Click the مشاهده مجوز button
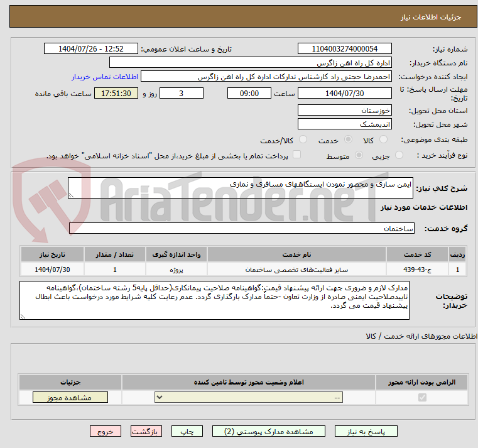Screen dimensions: 478x448 point(70,397)
